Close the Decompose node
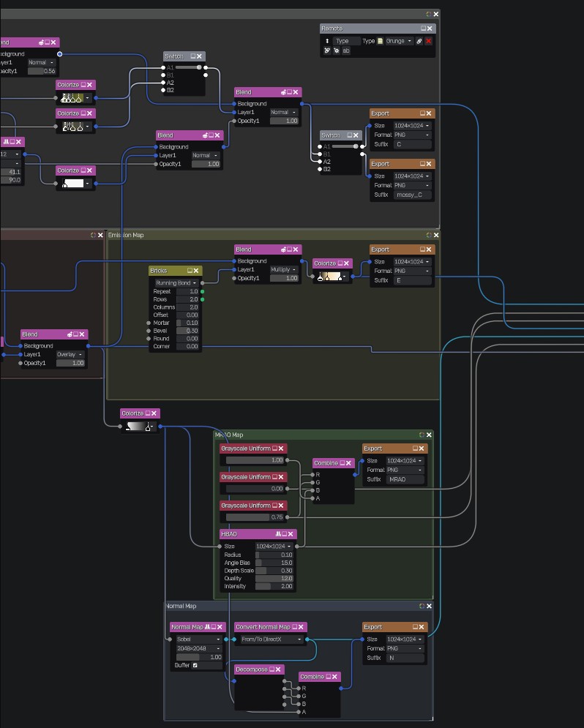 (x=278, y=669)
